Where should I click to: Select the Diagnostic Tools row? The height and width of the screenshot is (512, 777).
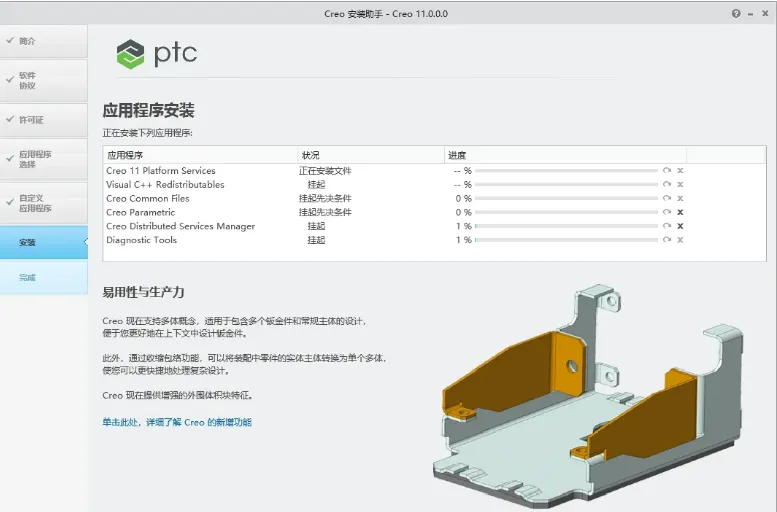point(434,240)
